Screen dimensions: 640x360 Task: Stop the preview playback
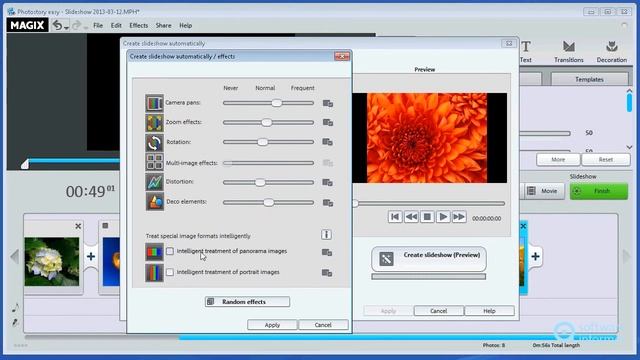tap(427, 217)
